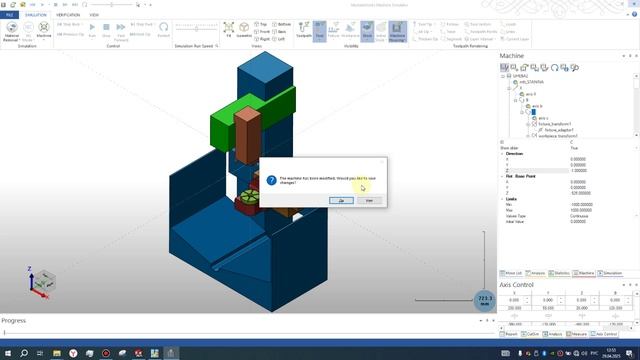
Task: Click the X axis position slider
Action: coord(514,316)
